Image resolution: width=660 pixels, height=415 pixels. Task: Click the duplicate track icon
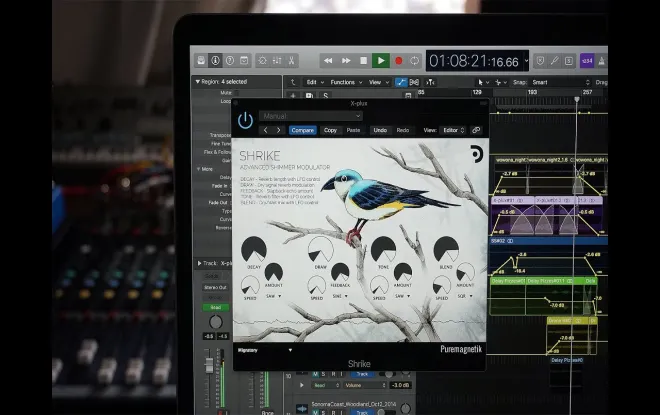point(309,96)
